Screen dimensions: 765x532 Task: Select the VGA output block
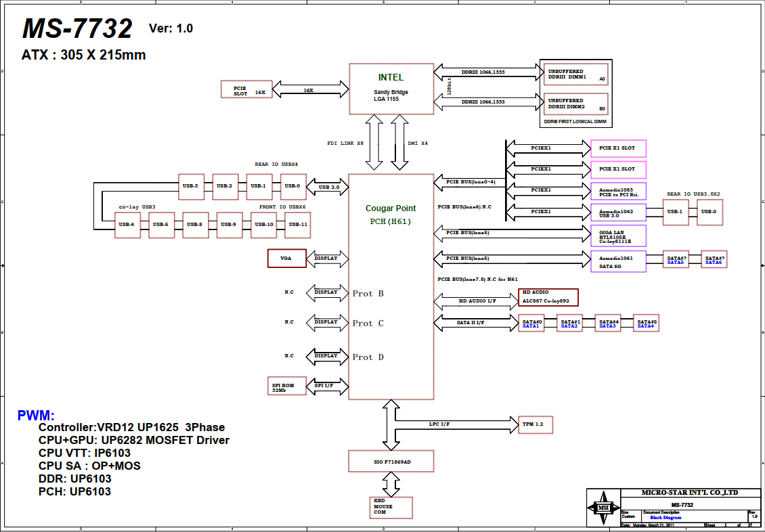click(287, 259)
